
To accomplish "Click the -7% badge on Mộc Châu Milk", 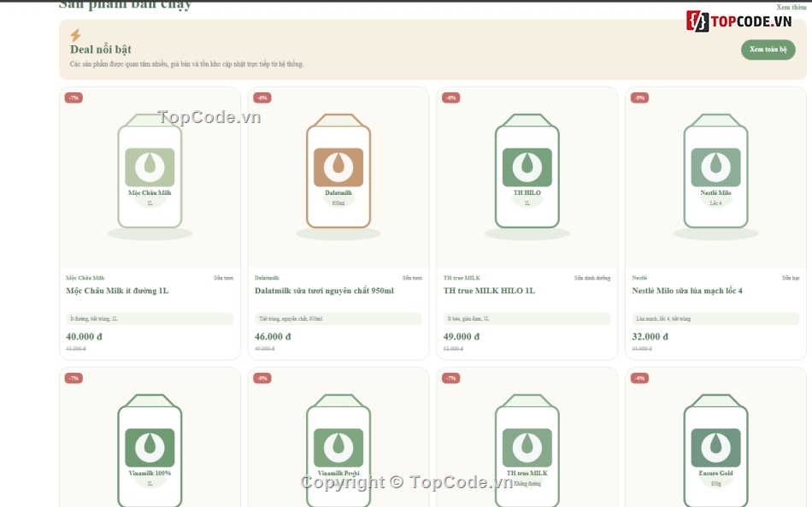I will pos(74,97).
